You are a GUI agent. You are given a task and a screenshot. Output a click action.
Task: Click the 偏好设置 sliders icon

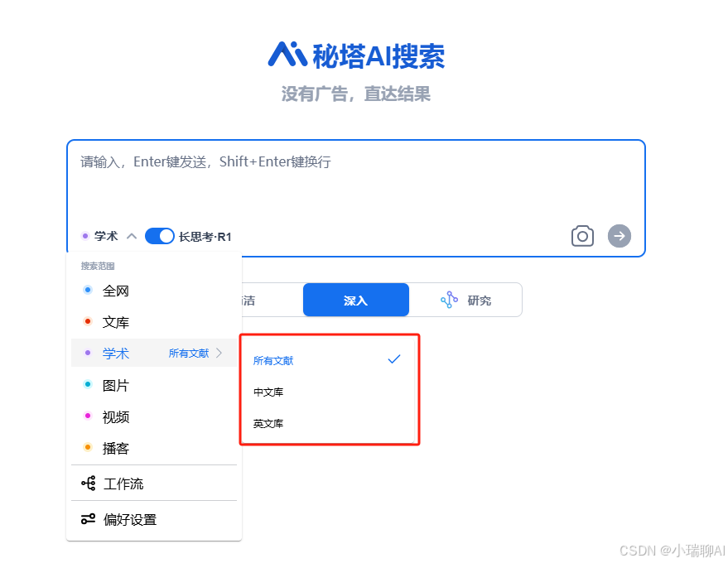point(89,519)
